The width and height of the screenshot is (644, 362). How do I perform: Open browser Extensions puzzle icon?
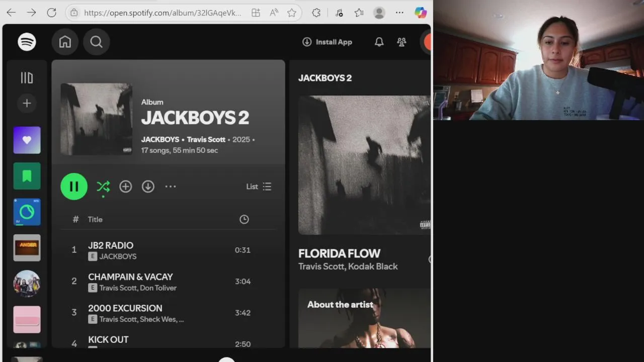coord(316,13)
